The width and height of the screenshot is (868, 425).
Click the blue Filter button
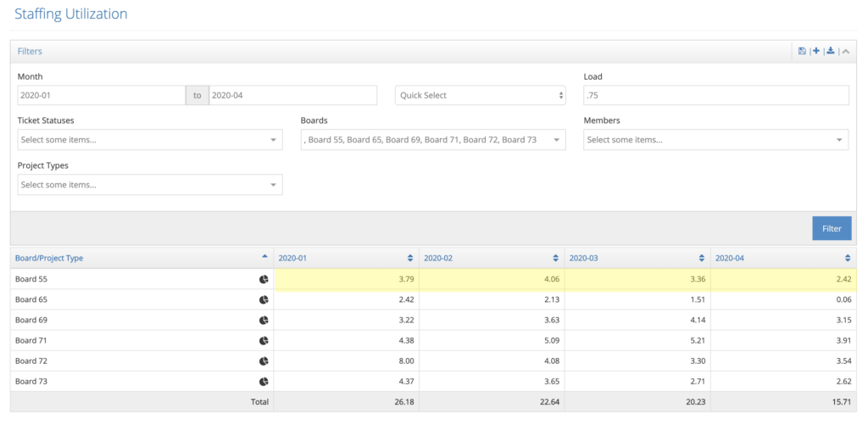pos(832,228)
